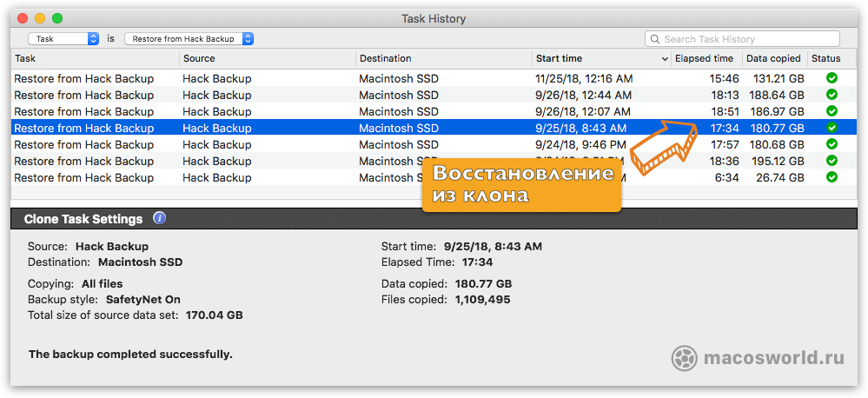Image resolution: width=868 pixels, height=398 pixels.
Task: Click the 18:13 elapsed time cell
Action: (x=724, y=96)
